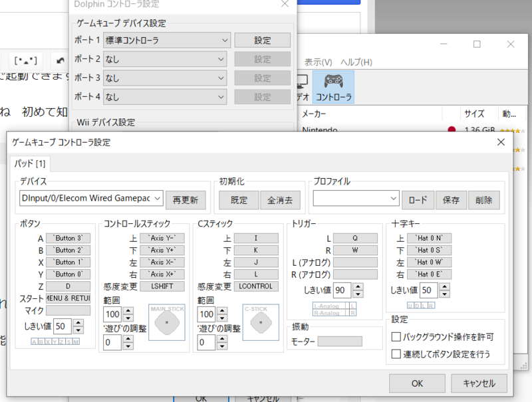Increase コントロールスティック 範囲 value up arrow

point(128,310)
